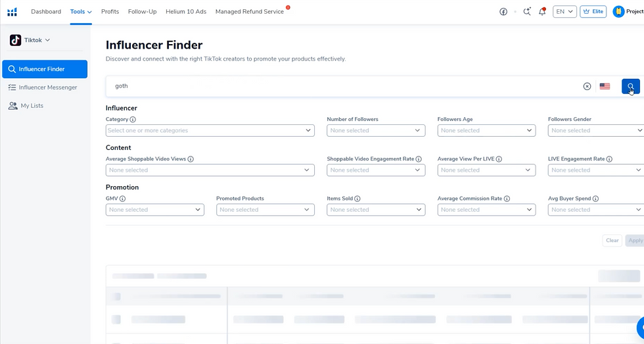Clear the goth search text
Image resolution: width=644 pixels, height=344 pixels.
[587, 86]
